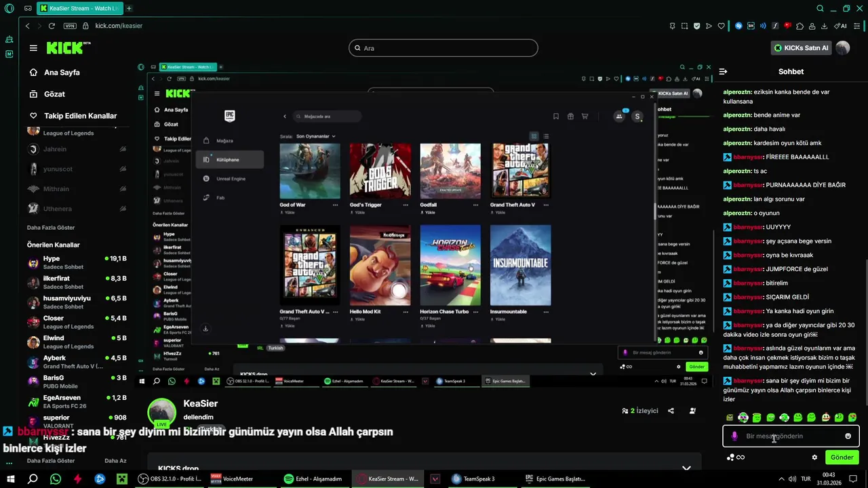Click the Kick Ara search field
This screenshot has height=488, width=868.
pyautogui.click(x=443, y=48)
